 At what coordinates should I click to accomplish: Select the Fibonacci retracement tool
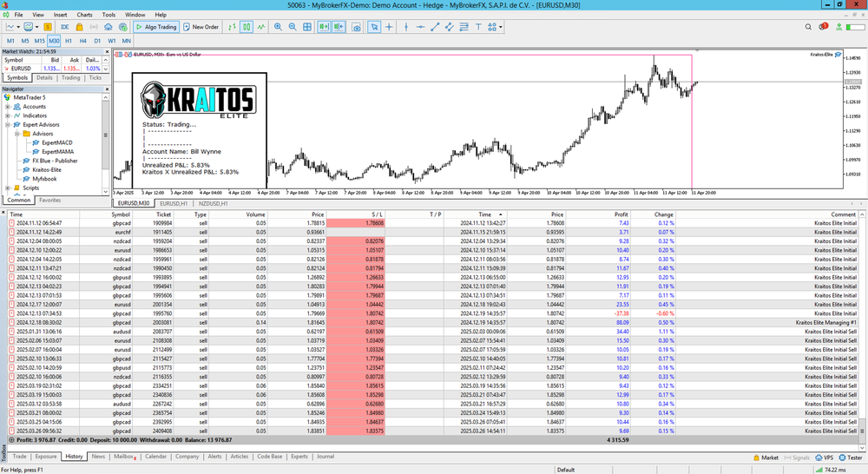coord(464,27)
